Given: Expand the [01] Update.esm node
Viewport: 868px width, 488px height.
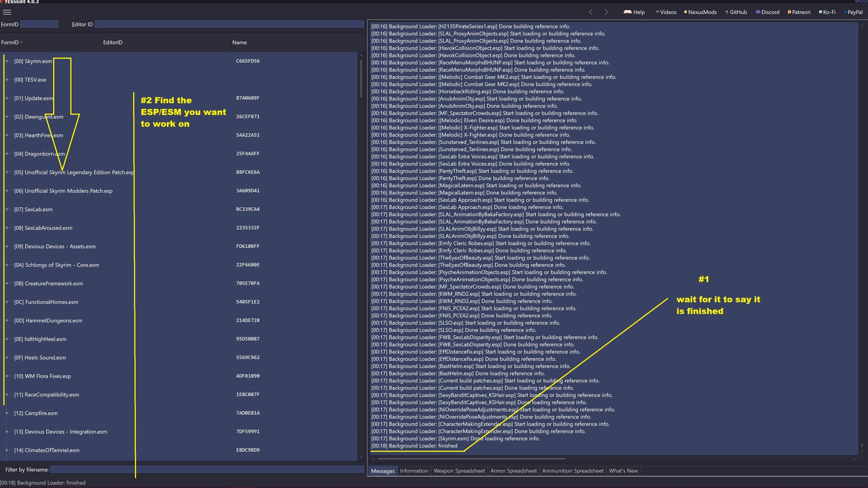Looking at the screenshot, I should (x=7, y=98).
